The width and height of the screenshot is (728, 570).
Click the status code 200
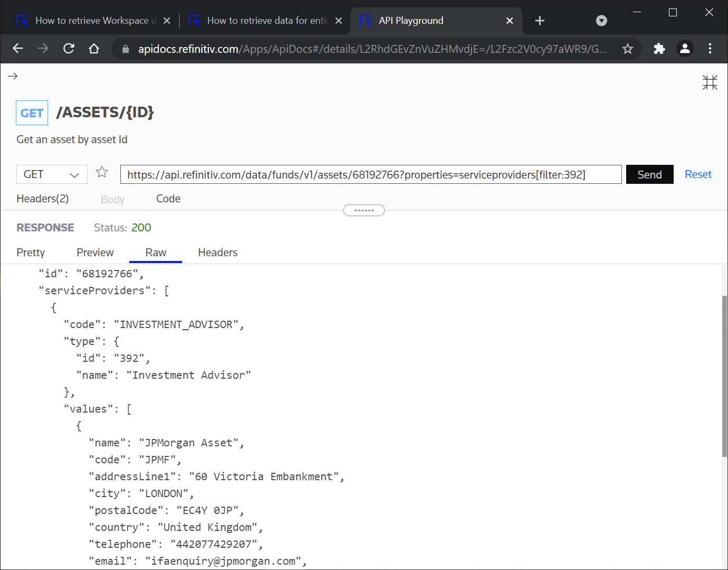coord(141,227)
